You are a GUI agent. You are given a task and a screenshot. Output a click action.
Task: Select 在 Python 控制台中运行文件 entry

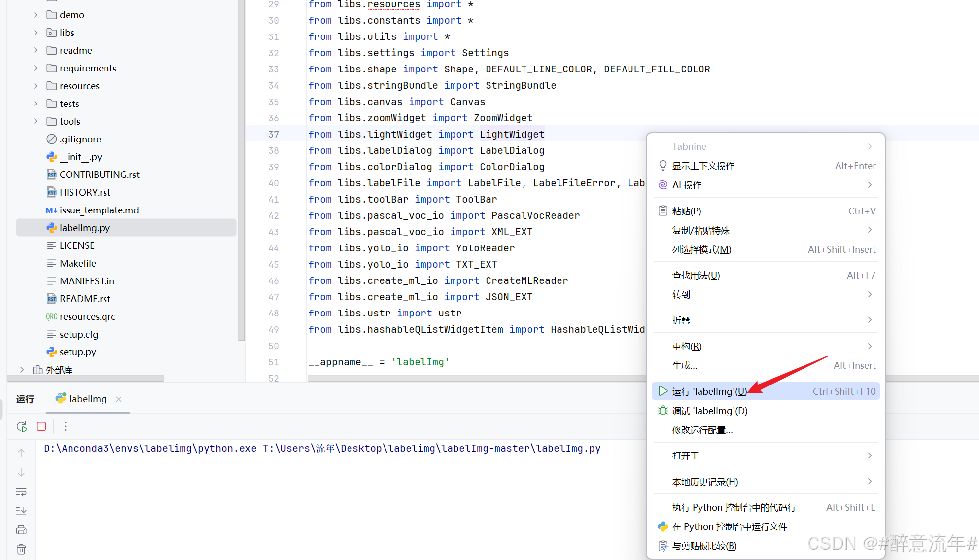click(x=729, y=526)
